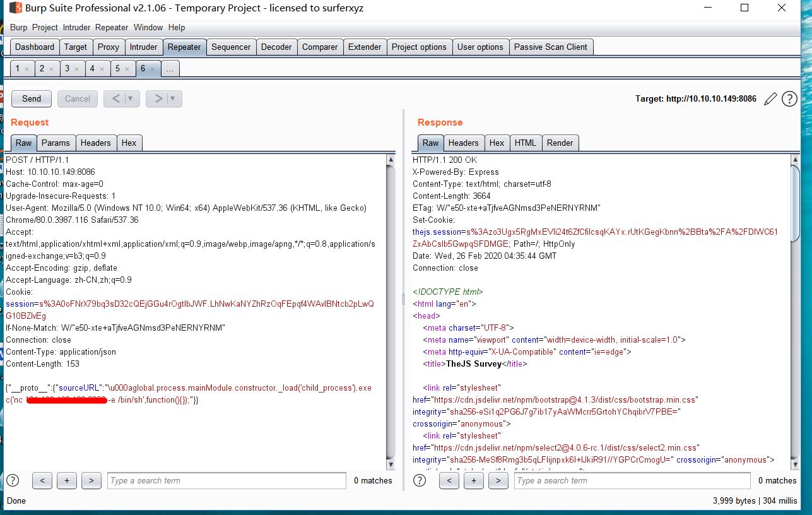Switch to the Sequencer tab
The height and width of the screenshot is (515, 812).
pyautogui.click(x=231, y=47)
